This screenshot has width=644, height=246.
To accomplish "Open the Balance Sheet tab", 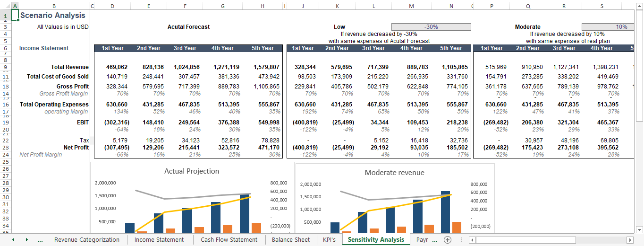I will (x=291, y=240).
